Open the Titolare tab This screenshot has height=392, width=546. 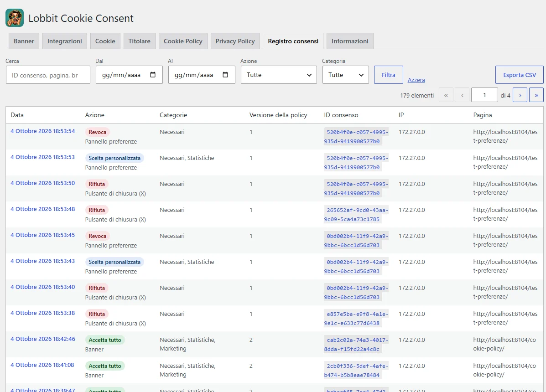click(139, 41)
